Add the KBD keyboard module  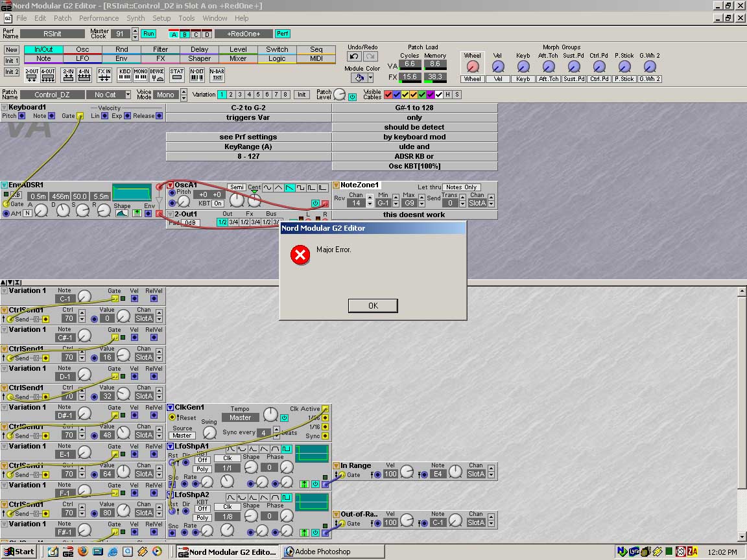coord(124,75)
